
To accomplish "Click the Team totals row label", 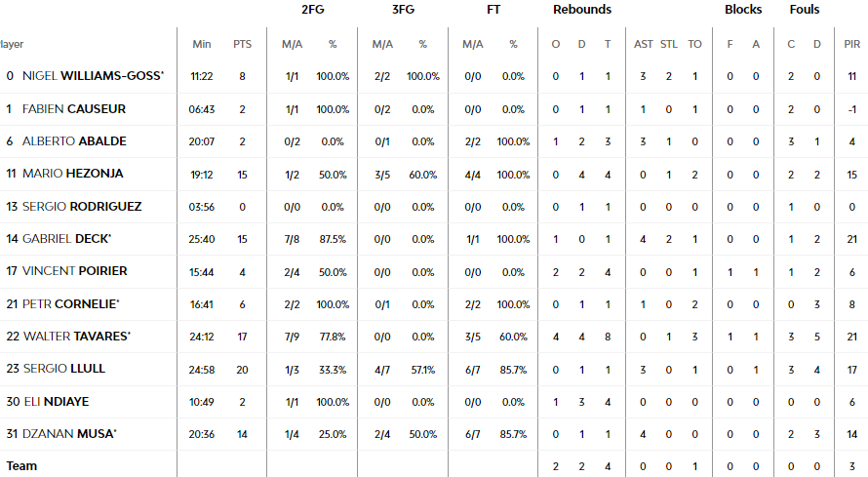I will [x=21, y=466].
